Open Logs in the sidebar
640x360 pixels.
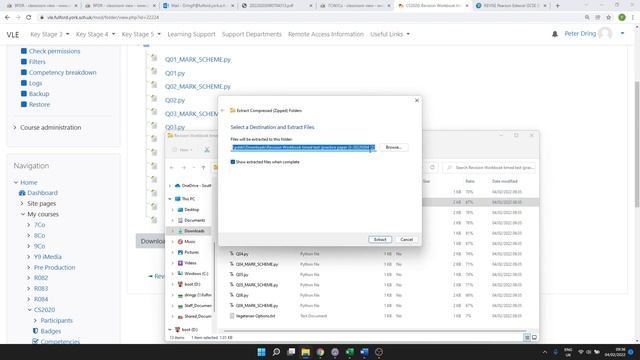coord(36,83)
